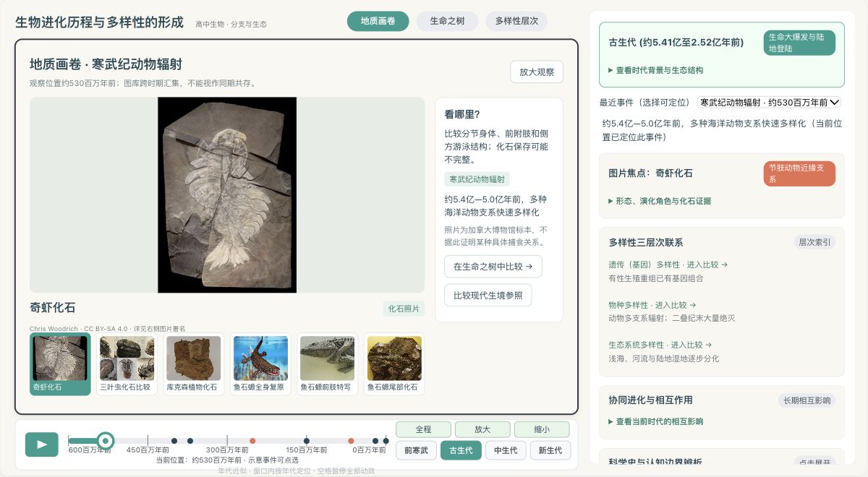
Task: Select the 古生代 era button
Action: coord(461,450)
